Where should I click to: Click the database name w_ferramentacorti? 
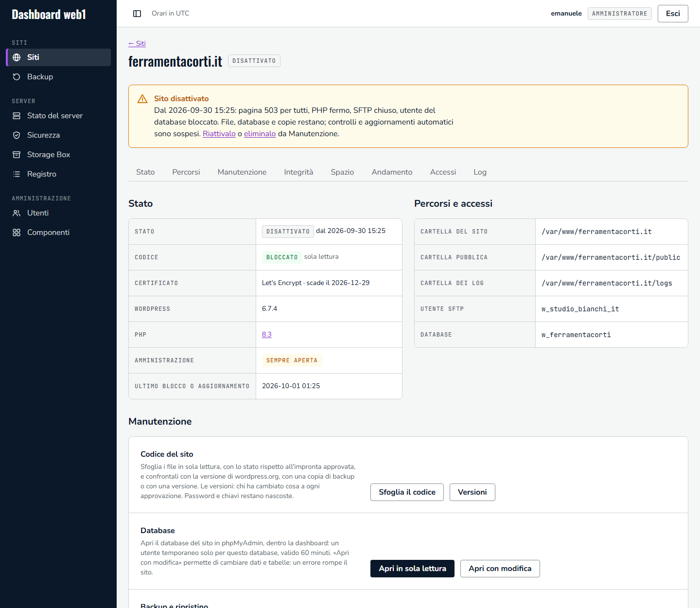[x=576, y=335]
